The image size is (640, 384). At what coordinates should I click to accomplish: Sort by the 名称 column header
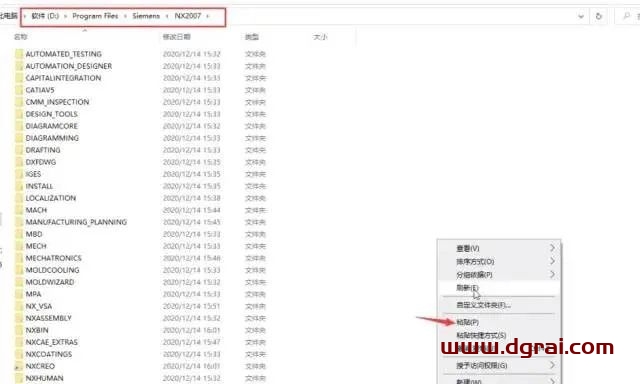tap(20, 37)
